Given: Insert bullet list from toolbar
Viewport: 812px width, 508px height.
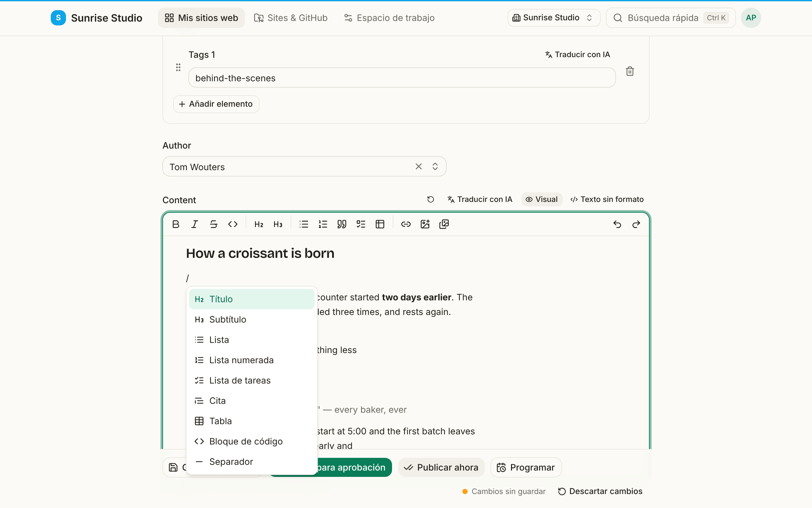Looking at the screenshot, I should [304, 224].
